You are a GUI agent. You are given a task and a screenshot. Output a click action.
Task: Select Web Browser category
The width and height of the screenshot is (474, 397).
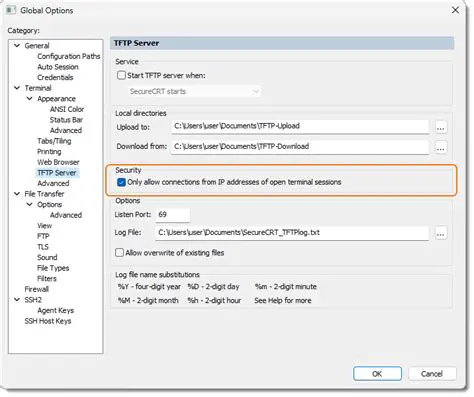tap(58, 162)
